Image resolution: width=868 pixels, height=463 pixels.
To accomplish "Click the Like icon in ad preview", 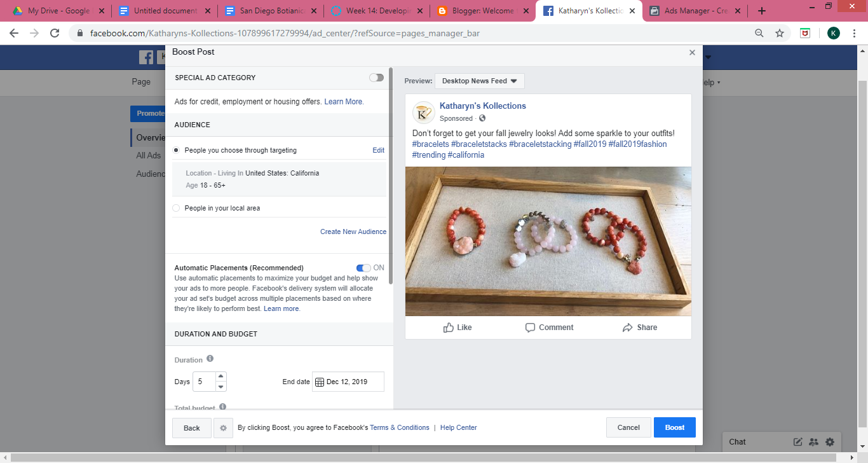I will (449, 328).
